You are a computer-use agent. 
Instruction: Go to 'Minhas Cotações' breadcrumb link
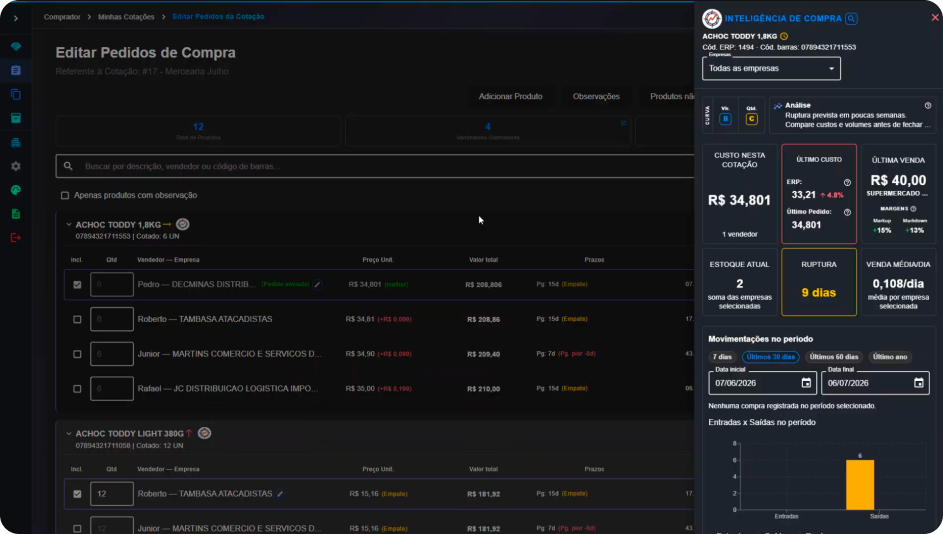pyautogui.click(x=126, y=17)
